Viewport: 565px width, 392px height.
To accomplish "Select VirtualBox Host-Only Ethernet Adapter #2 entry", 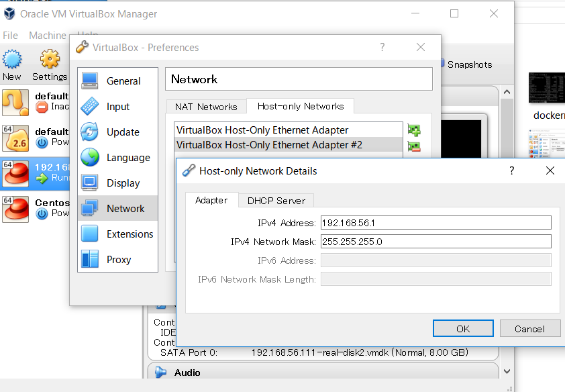I will pos(289,145).
